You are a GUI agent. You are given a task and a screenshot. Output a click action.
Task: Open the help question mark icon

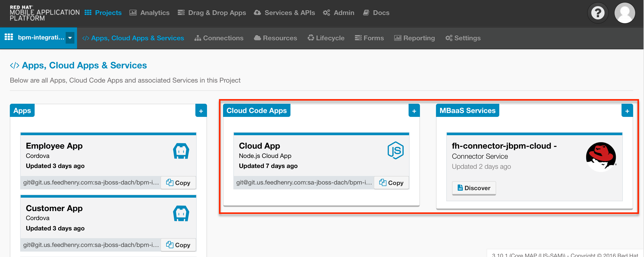pyautogui.click(x=598, y=13)
